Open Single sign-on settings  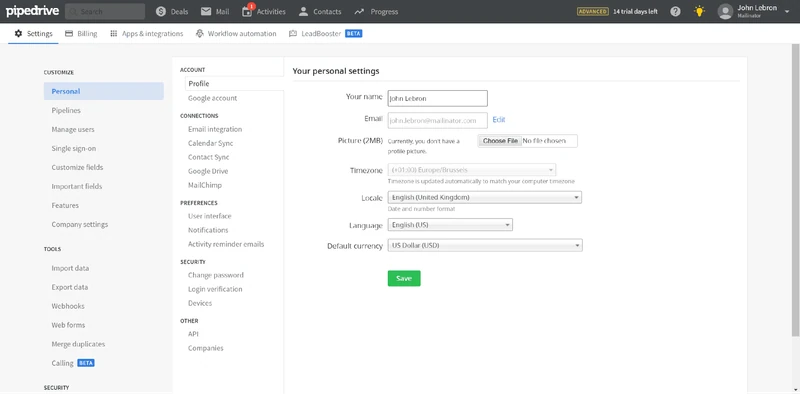click(73, 149)
